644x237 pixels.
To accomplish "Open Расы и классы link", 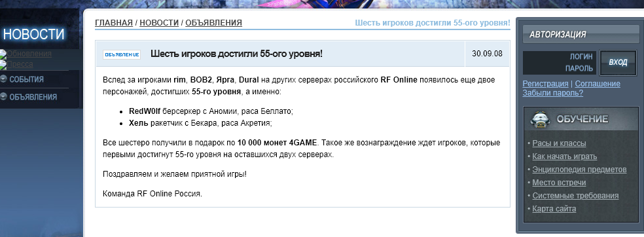I will click(x=559, y=143).
